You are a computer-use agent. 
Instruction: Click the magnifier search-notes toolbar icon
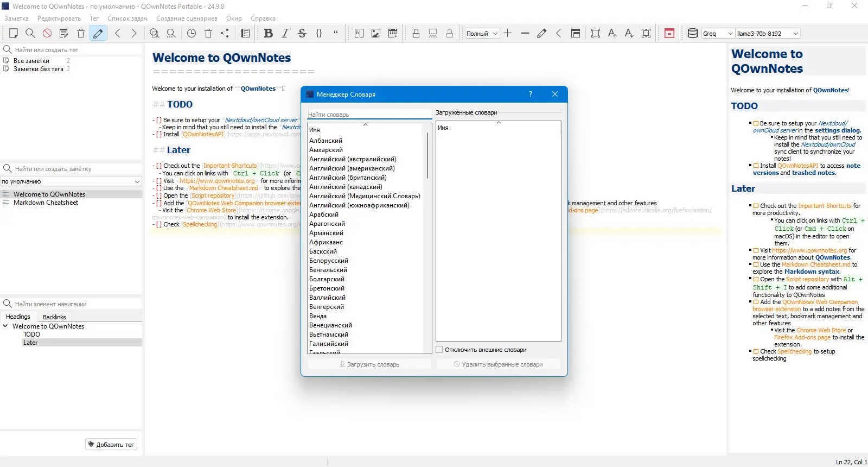[30, 33]
